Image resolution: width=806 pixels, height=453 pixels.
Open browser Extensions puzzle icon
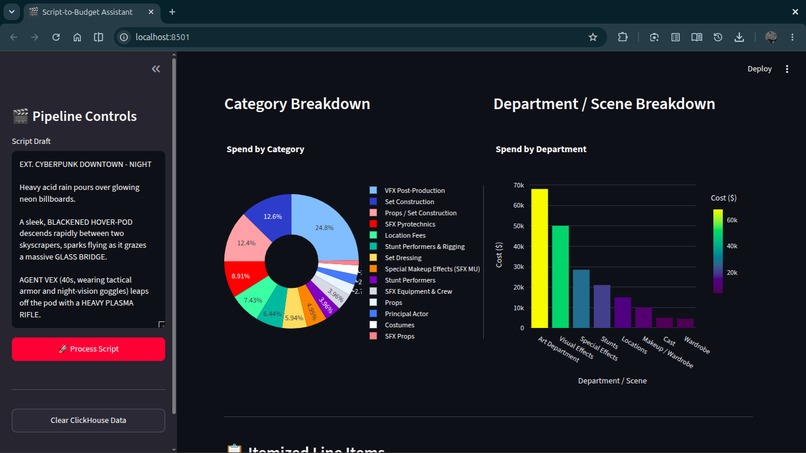pos(622,37)
